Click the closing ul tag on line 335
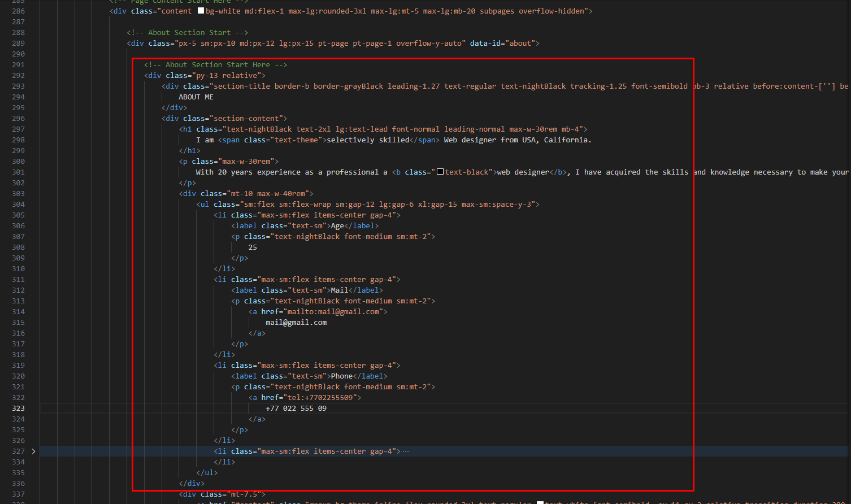This screenshot has height=504, width=851. click(x=207, y=472)
